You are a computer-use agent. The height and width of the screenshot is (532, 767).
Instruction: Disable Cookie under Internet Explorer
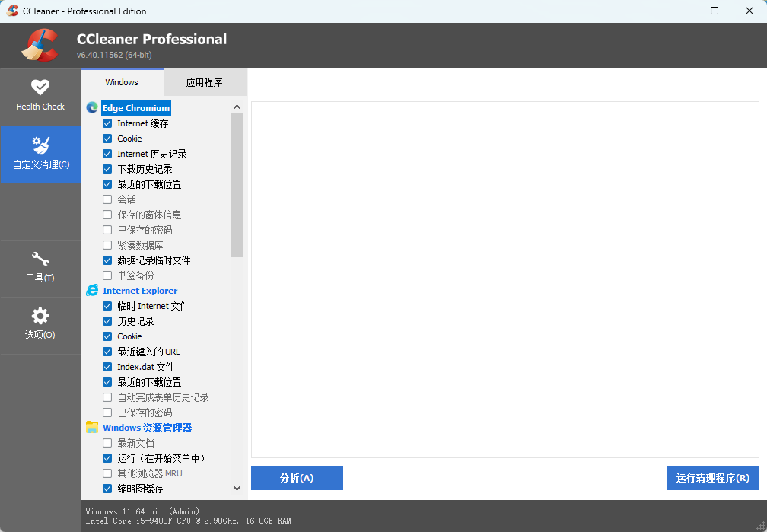pos(107,336)
